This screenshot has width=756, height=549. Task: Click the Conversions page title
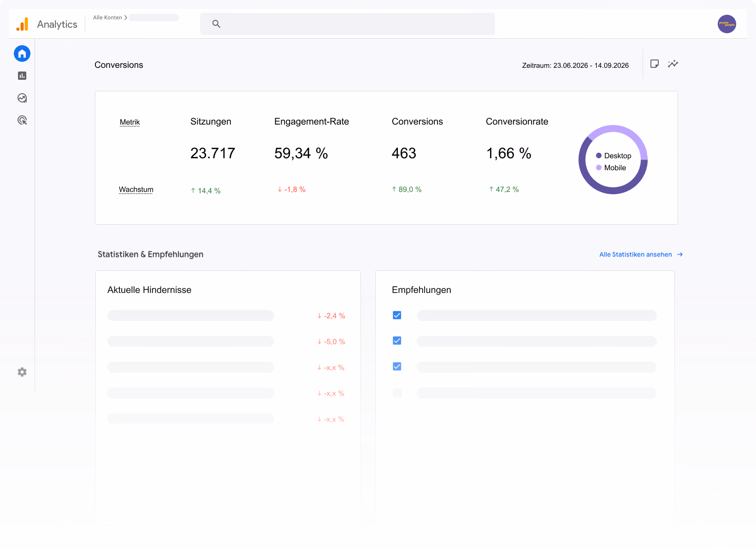[119, 65]
